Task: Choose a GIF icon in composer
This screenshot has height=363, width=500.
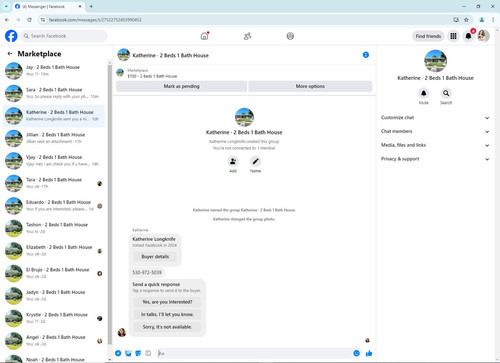Action: pos(148,353)
